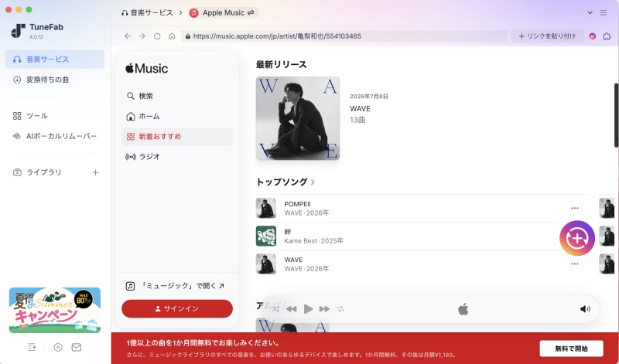Click WAVE album title in 最新リリース
Screen dimensions: 619x364
(360, 108)
